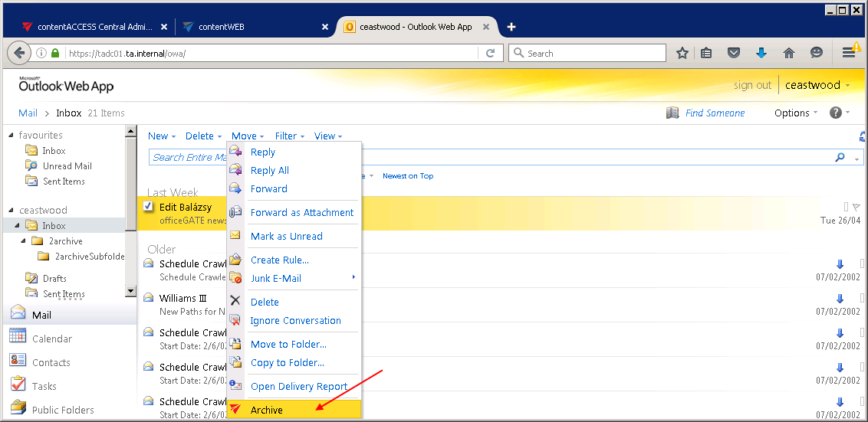Collapse the 2archive folder tree node
This screenshot has height=422, width=868.
(23, 241)
